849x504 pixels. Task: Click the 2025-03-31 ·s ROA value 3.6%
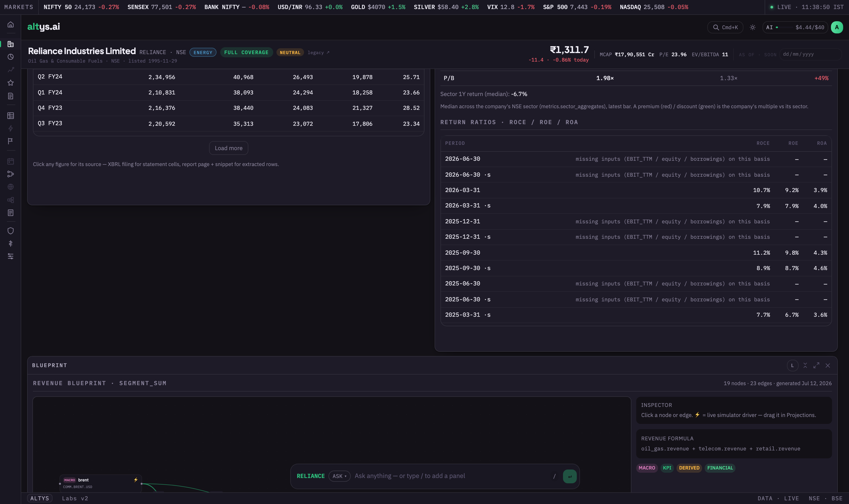point(820,315)
